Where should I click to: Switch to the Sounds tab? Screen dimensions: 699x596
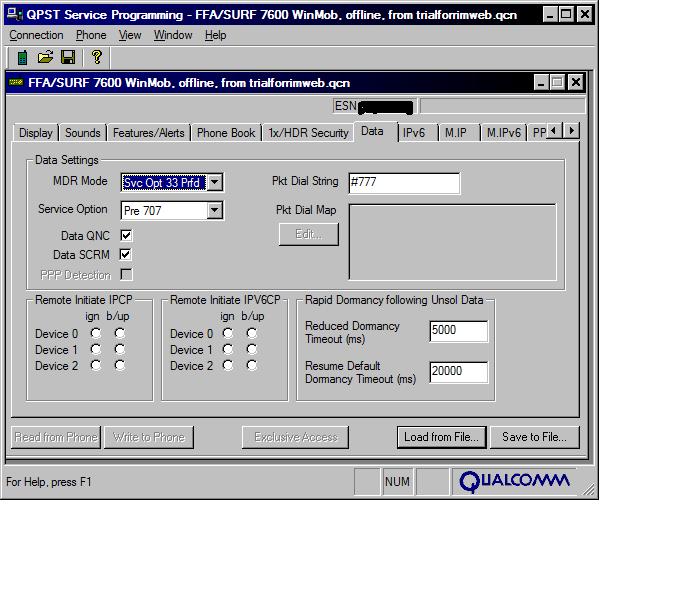coord(82,133)
